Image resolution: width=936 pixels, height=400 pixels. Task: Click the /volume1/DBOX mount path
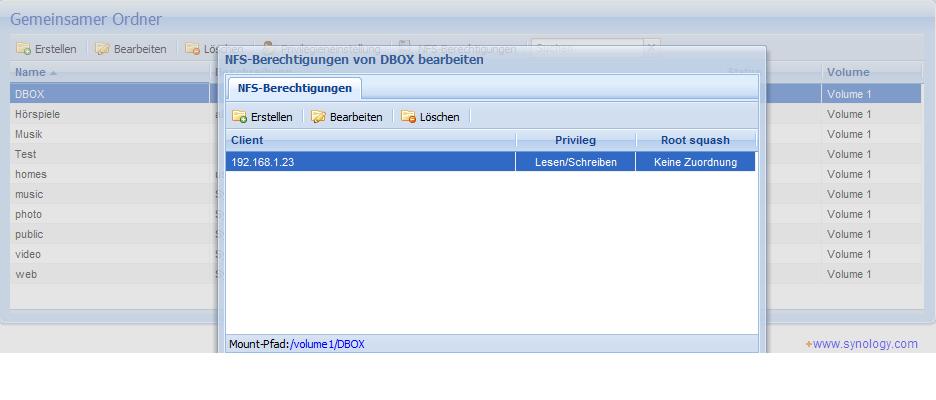point(328,344)
